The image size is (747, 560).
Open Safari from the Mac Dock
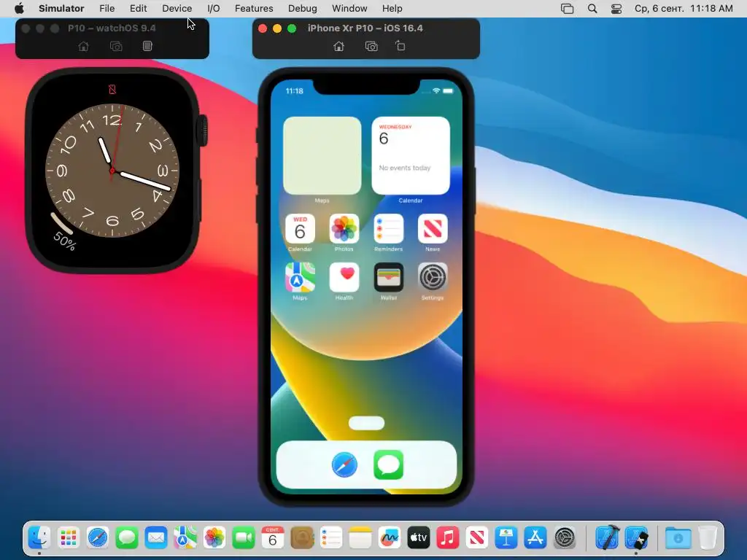(x=98, y=538)
